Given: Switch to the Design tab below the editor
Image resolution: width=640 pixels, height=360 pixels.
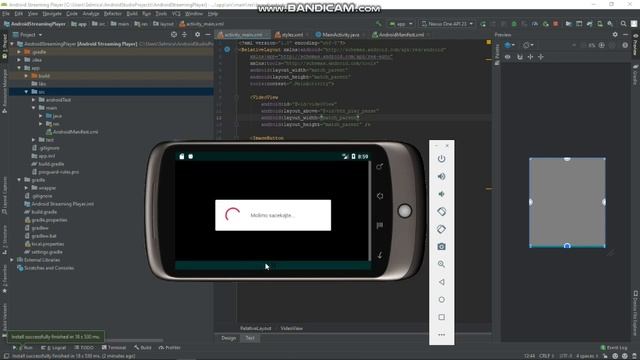Looking at the screenshot, I should click(x=229, y=338).
